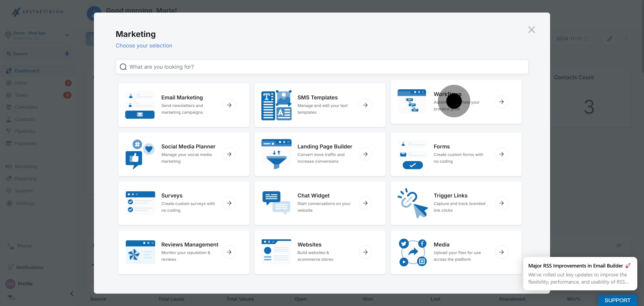The image size is (644, 306).
Task: Open the Calendars section icon
Action: (x=9, y=107)
